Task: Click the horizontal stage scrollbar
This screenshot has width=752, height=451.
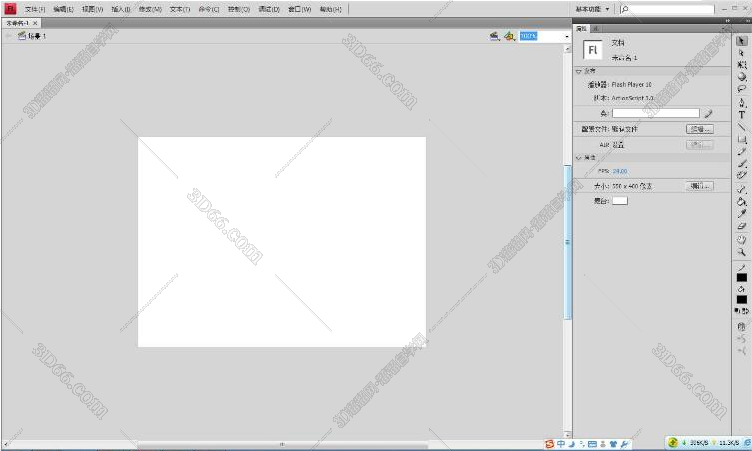Action: point(282,445)
